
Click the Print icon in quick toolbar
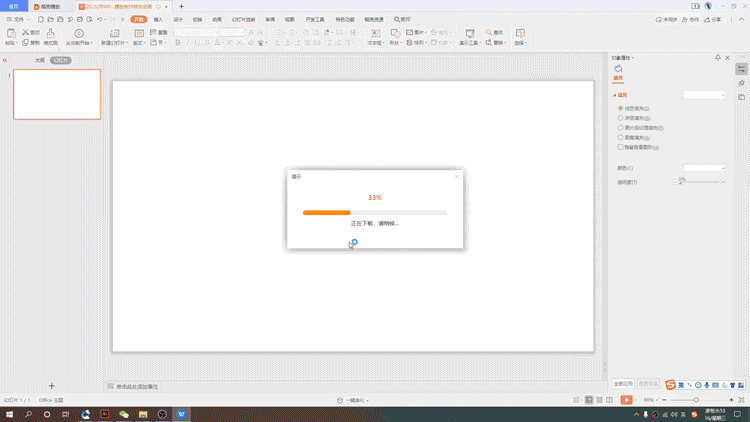click(x=80, y=19)
